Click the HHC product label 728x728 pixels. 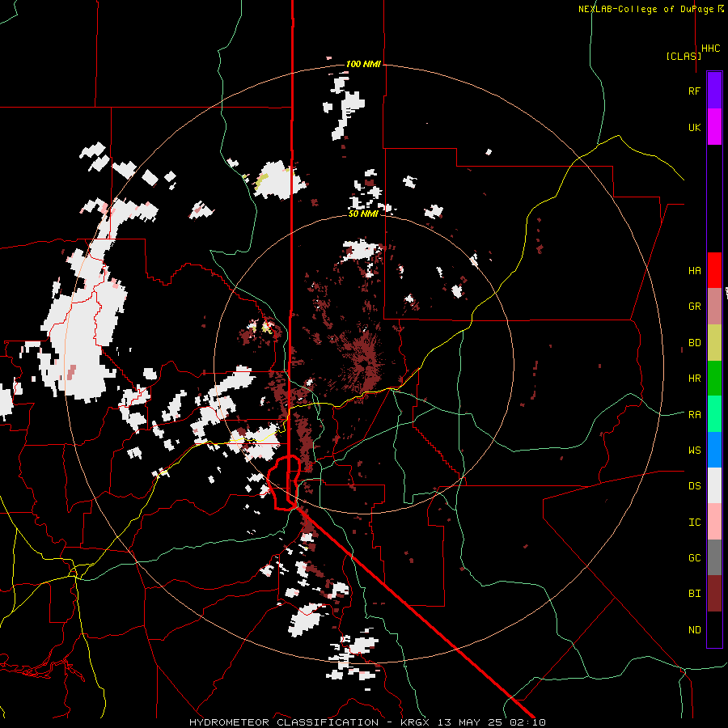pos(711,49)
